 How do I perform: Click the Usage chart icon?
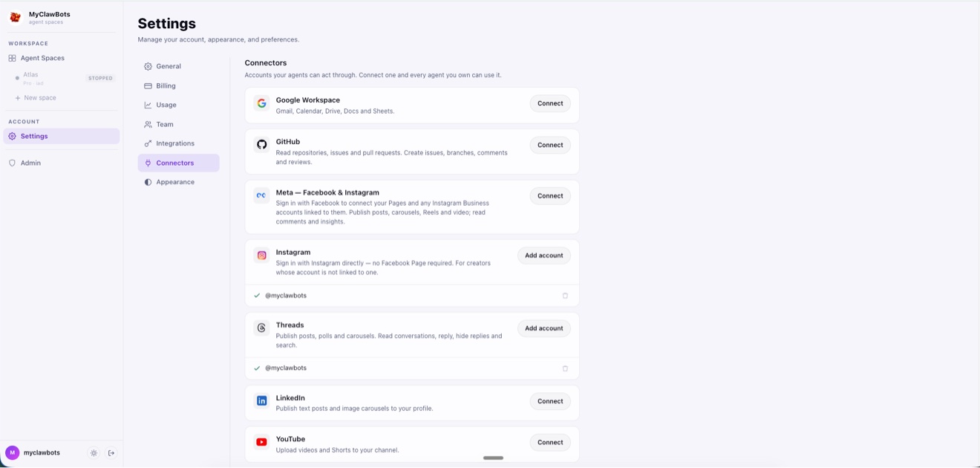(x=148, y=105)
